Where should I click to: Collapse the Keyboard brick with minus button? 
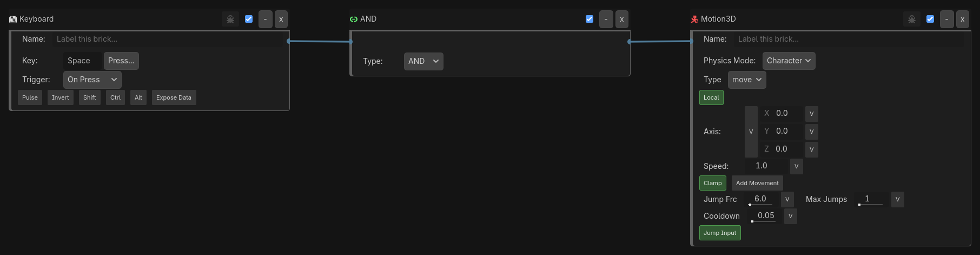[x=265, y=19]
